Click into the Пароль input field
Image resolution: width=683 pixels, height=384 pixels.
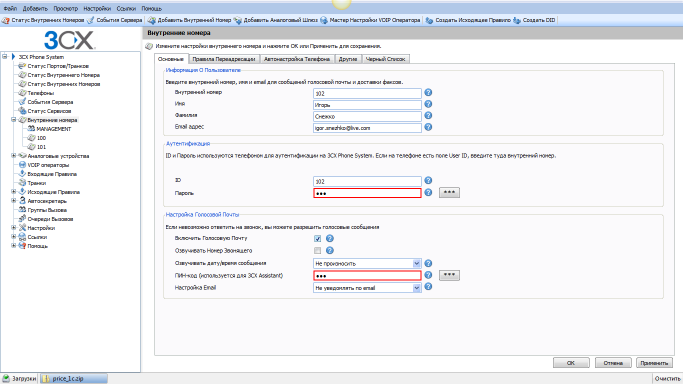[367, 193]
